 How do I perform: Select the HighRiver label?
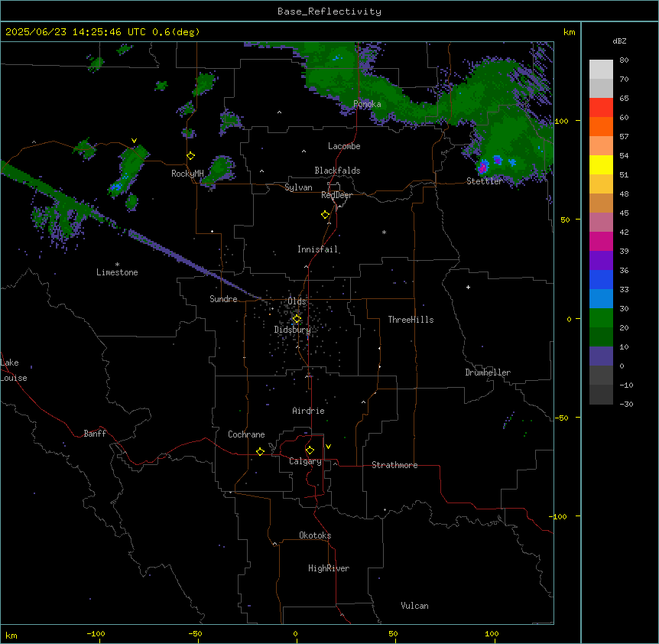(329, 568)
